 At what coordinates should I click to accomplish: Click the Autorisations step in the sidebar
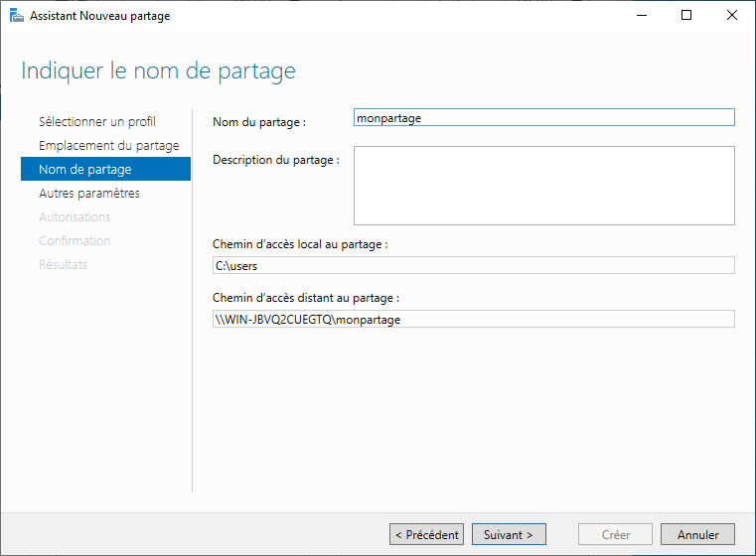(75, 217)
